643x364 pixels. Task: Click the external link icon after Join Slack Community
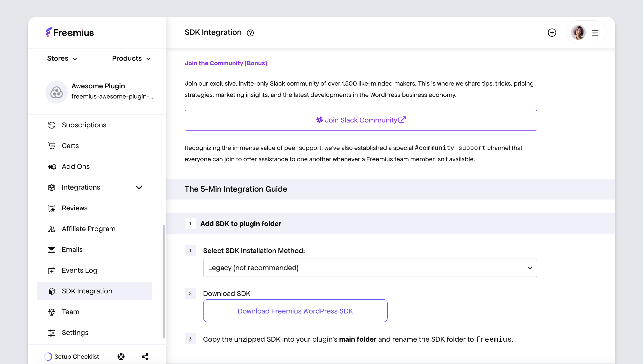click(402, 119)
